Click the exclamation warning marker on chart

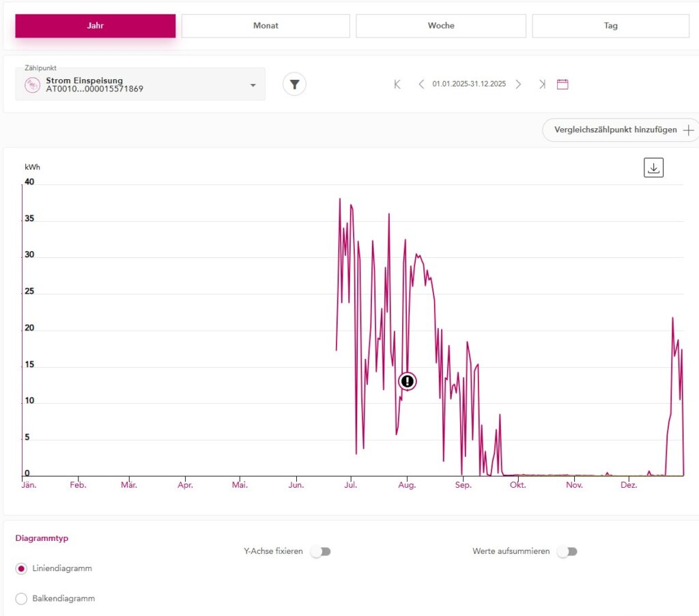[408, 381]
